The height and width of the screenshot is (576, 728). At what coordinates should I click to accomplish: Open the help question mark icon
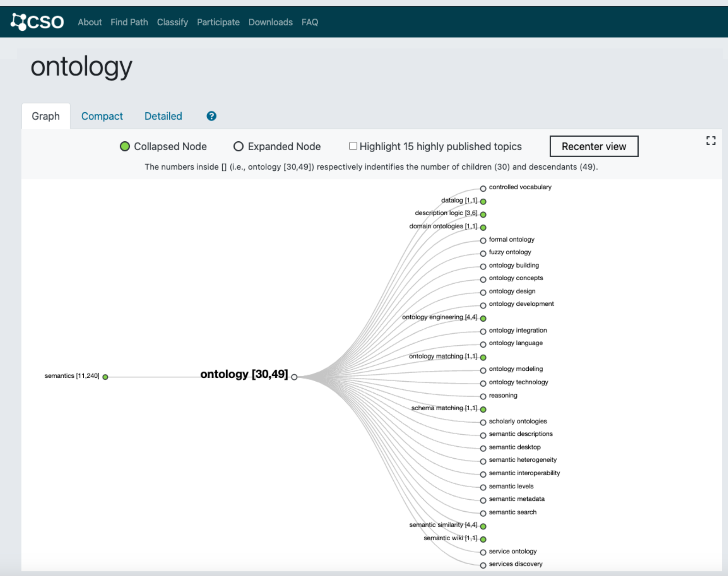(x=211, y=116)
